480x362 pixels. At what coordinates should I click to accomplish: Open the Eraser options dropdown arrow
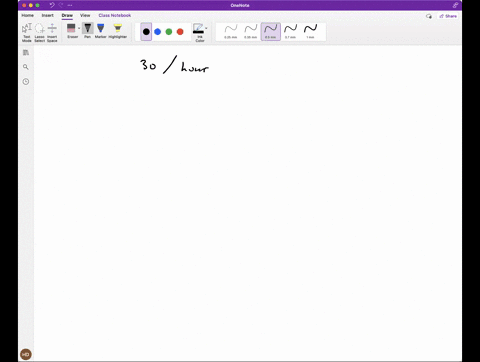point(79,28)
